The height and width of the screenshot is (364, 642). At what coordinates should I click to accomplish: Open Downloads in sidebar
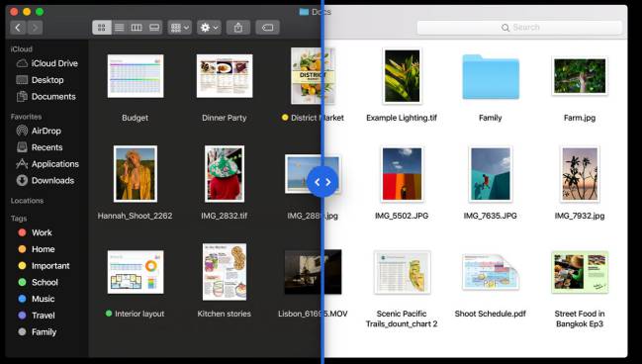[x=46, y=181]
